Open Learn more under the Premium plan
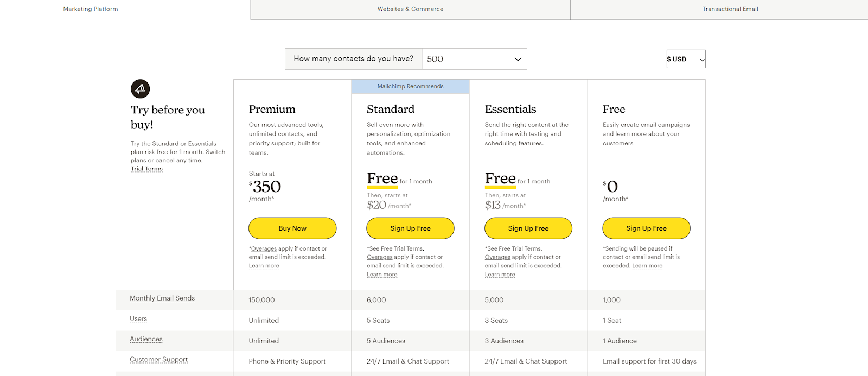The width and height of the screenshot is (868, 376). tap(264, 266)
